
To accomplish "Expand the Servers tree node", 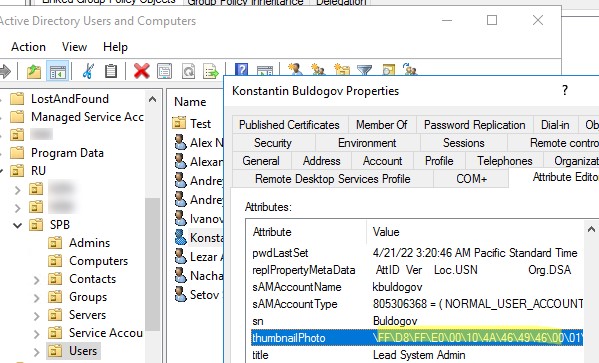I will click(36, 315).
